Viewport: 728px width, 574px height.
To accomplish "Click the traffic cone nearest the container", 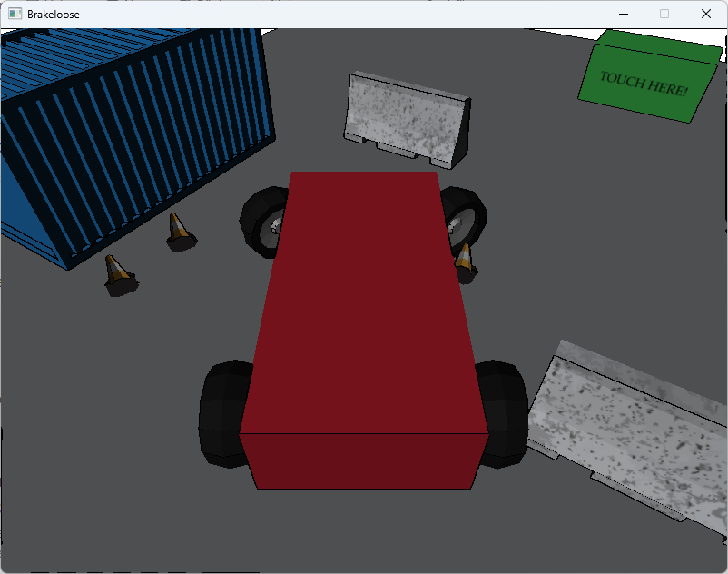I will tap(180, 233).
